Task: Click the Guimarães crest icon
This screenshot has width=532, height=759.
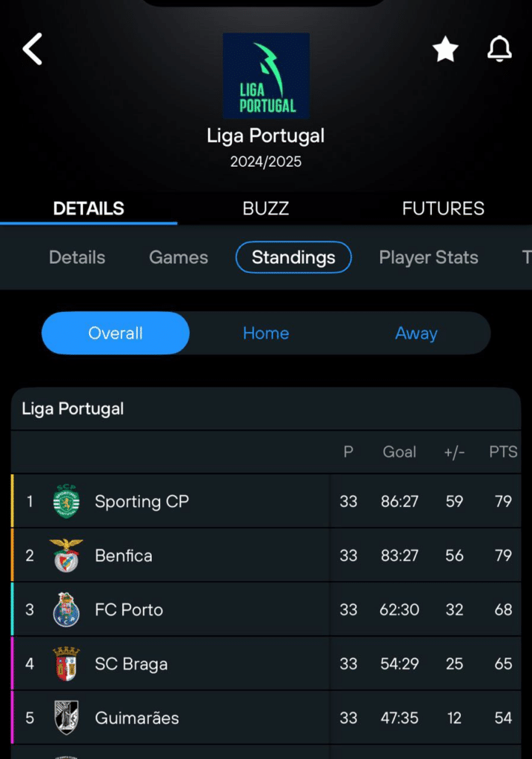Action: click(x=67, y=717)
